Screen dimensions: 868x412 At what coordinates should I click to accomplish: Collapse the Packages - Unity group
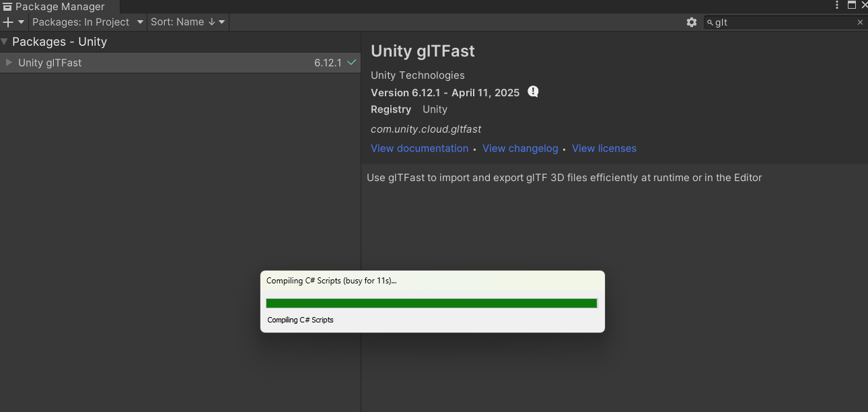pyautogui.click(x=5, y=42)
